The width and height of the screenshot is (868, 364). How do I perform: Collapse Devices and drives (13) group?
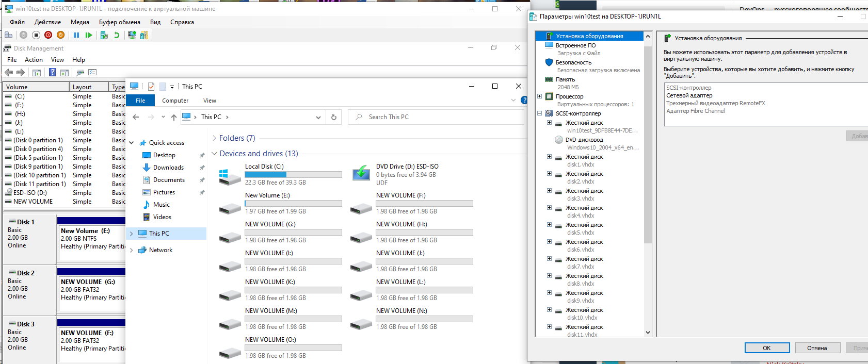[215, 154]
